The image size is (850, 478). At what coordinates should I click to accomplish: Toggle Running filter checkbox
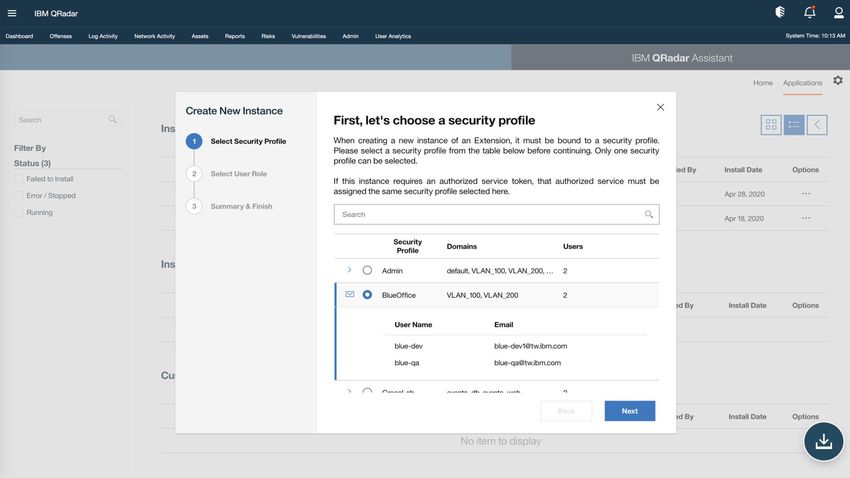coord(19,212)
